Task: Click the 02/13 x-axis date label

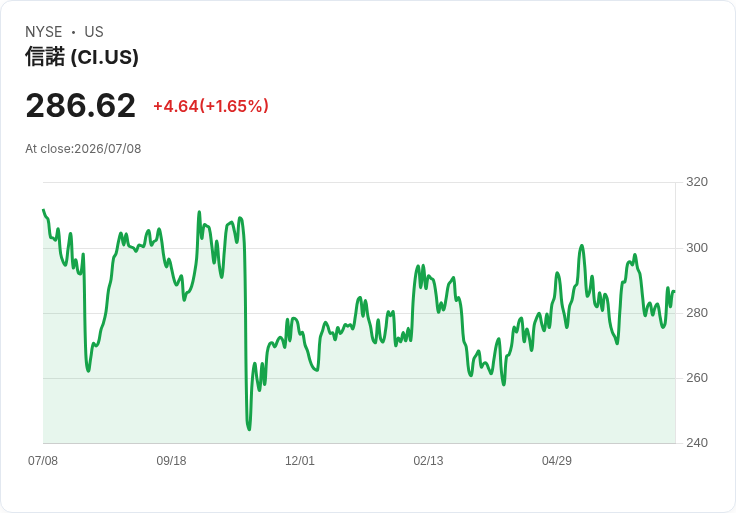Action: coord(428,460)
